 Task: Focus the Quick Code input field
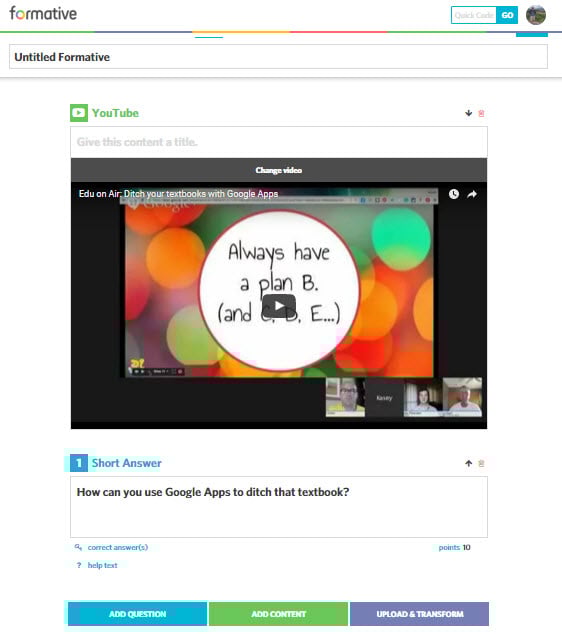point(474,15)
